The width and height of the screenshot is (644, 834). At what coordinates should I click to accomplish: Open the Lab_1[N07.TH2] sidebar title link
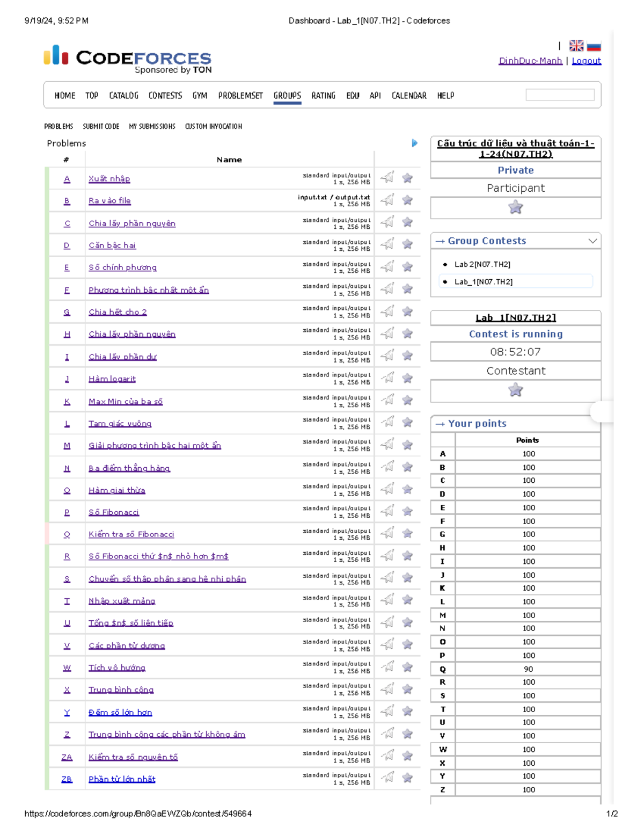click(x=516, y=317)
